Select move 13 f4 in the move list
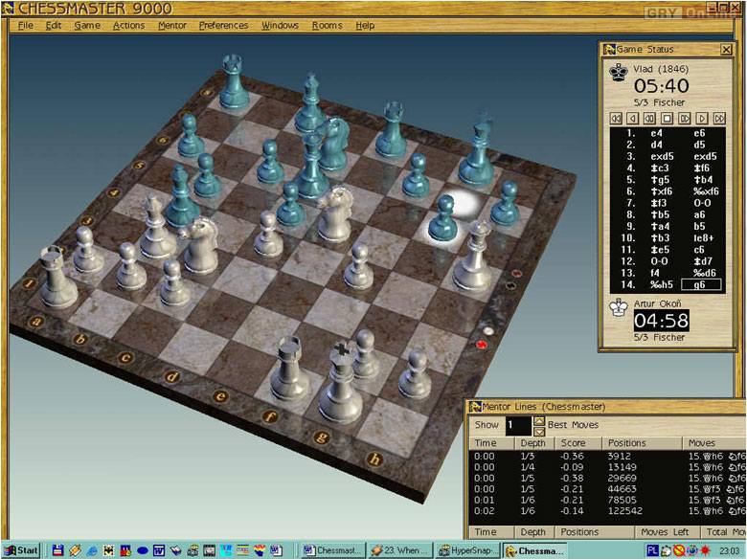This screenshot has height=560, width=747. pyautogui.click(x=655, y=273)
